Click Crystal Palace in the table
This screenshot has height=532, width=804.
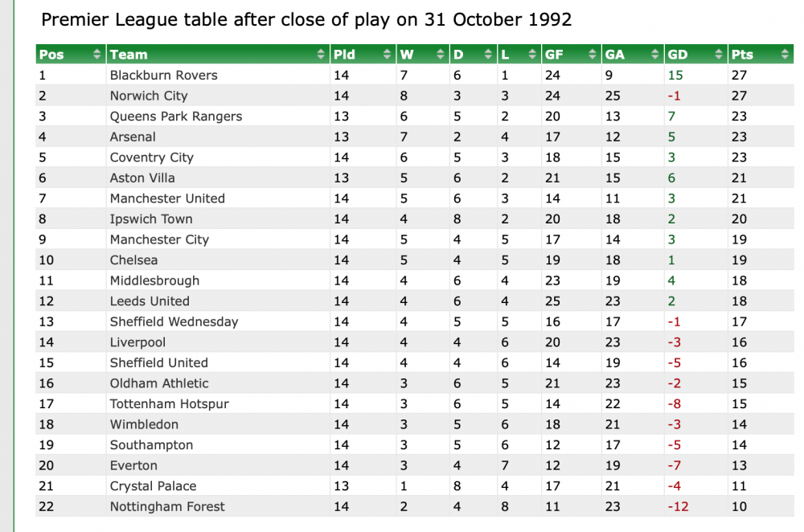click(154, 486)
